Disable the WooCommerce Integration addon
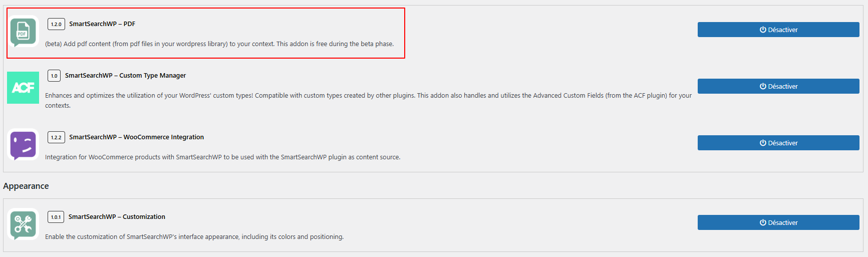The height and width of the screenshot is (257, 868). coord(778,143)
